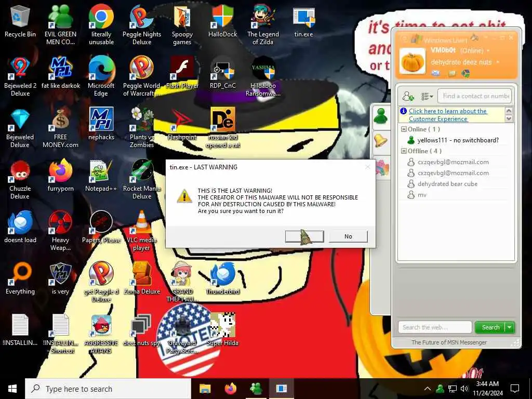
Task: Launch Super Hilda shortcut
Action: point(222,330)
